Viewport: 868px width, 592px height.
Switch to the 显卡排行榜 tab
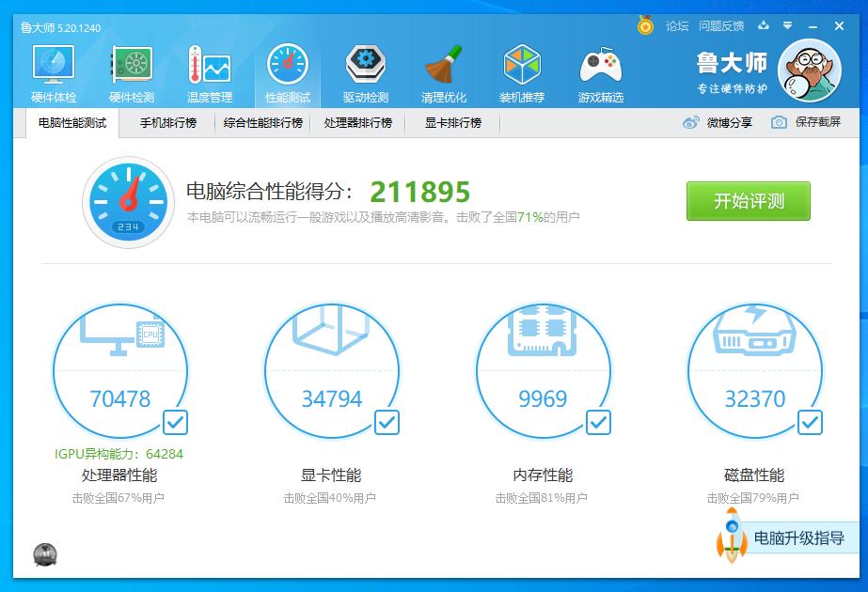tap(453, 123)
